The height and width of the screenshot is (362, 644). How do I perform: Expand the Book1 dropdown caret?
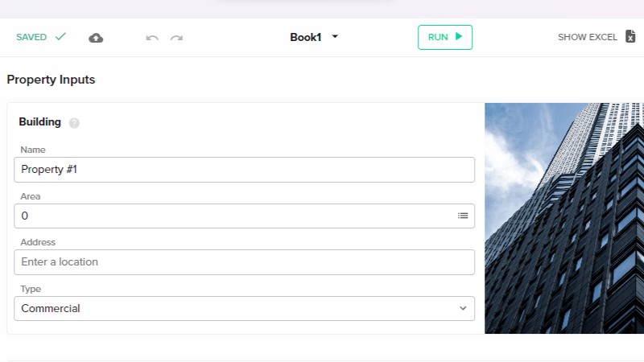pyautogui.click(x=335, y=37)
